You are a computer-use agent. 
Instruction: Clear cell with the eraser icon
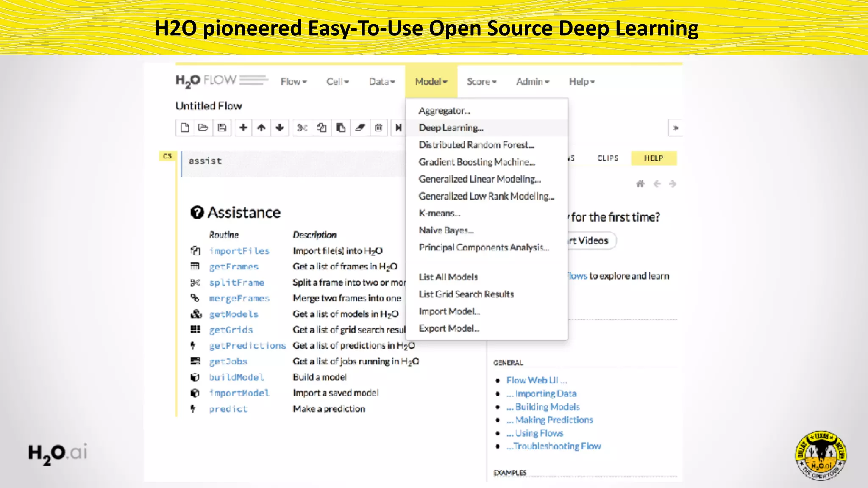coord(360,128)
